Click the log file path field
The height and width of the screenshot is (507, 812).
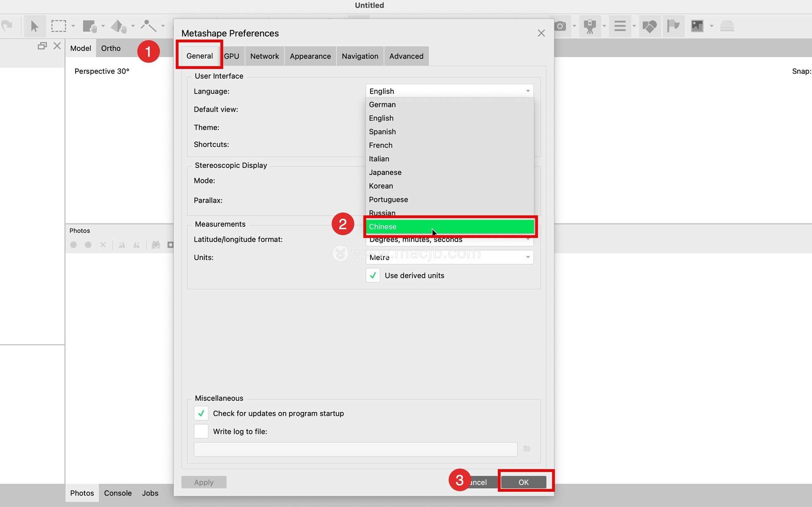(x=355, y=449)
